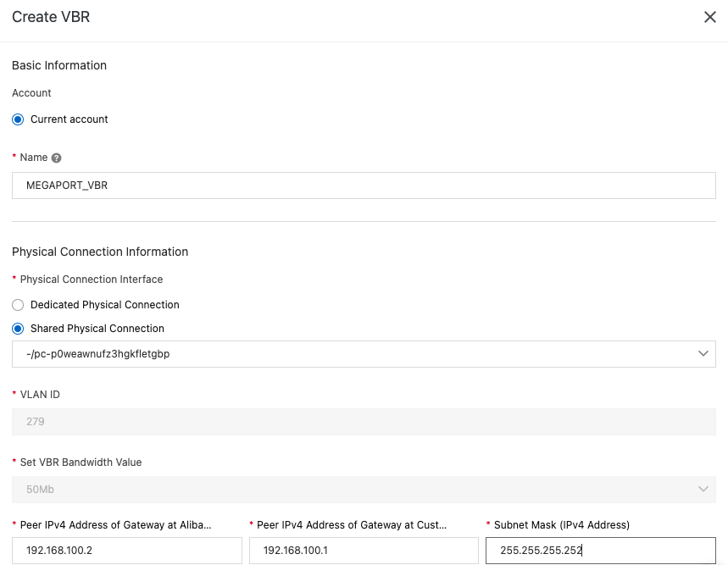This screenshot has height=565, width=728.
Task: Click the Basic Information section heading
Action: [x=59, y=65]
